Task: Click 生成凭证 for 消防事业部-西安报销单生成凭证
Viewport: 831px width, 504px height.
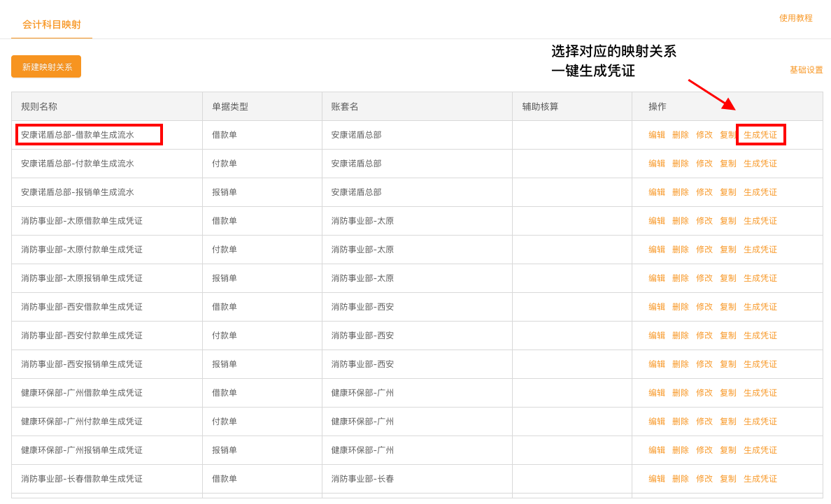Action: pyautogui.click(x=760, y=363)
